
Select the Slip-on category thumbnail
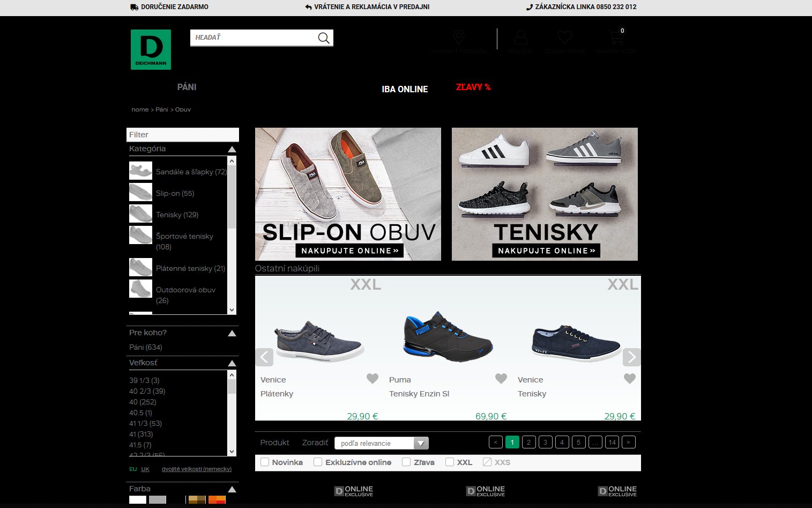coord(140,192)
